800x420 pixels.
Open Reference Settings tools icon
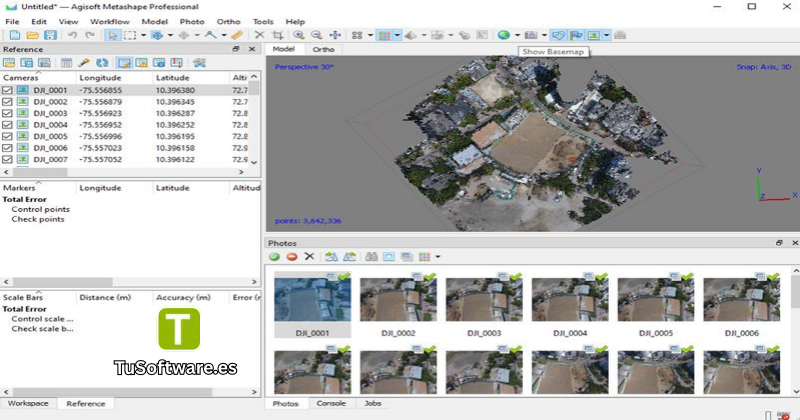coord(199,62)
